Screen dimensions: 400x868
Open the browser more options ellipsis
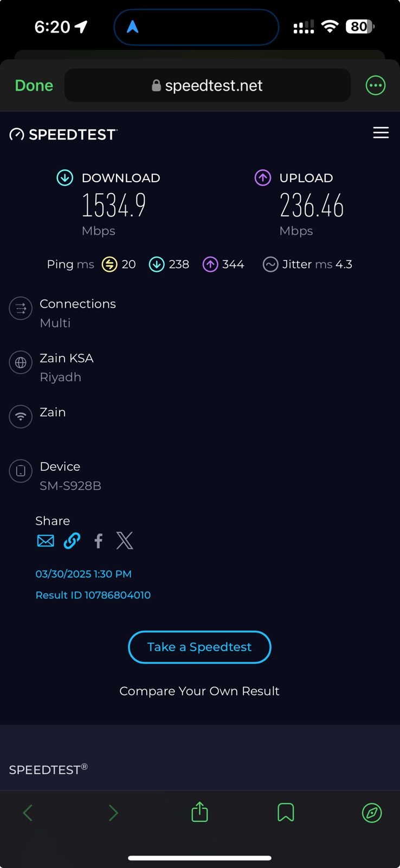(x=376, y=86)
